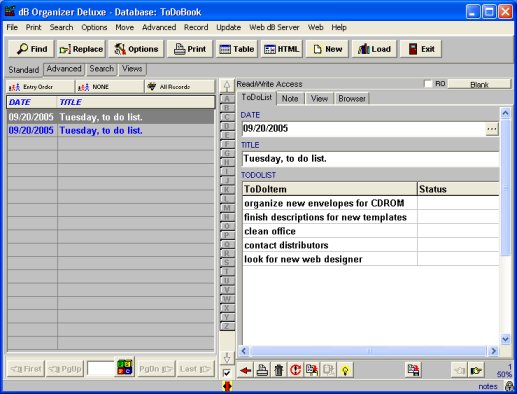Click scroll-right arrow of ToDoList
Screen dimensions: 517x394
[493, 351]
